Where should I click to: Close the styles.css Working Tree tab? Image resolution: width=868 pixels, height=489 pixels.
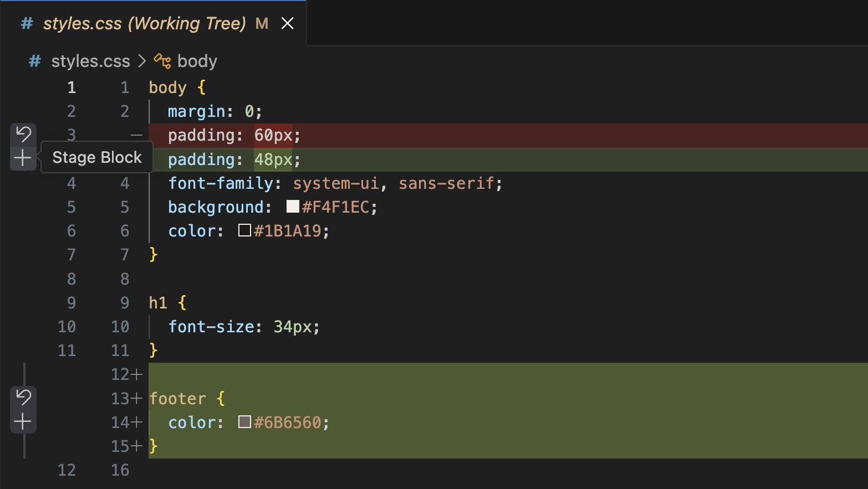click(287, 23)
